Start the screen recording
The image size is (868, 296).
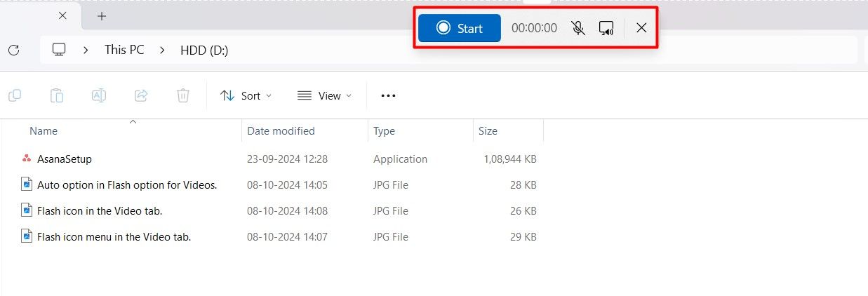click(x=460, y=28)
